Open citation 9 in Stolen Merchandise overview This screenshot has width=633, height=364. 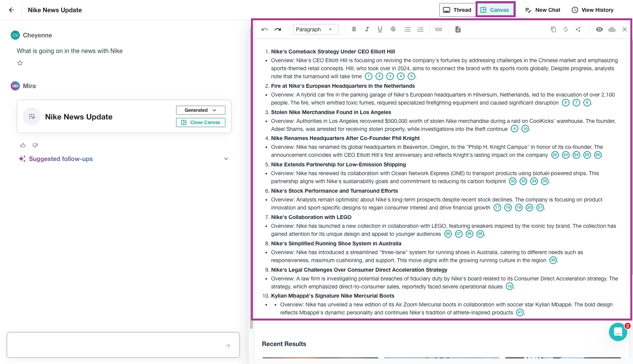515,129
